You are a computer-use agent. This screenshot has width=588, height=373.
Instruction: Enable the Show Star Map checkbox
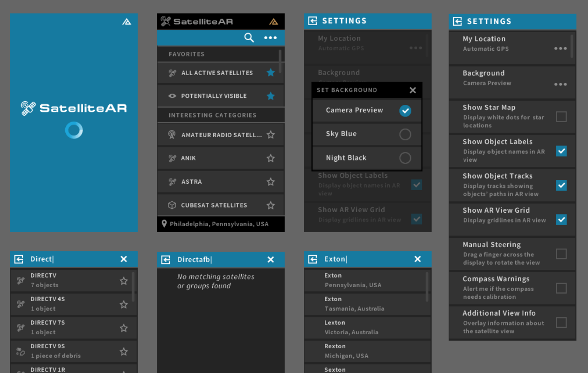tap(561, 117)
